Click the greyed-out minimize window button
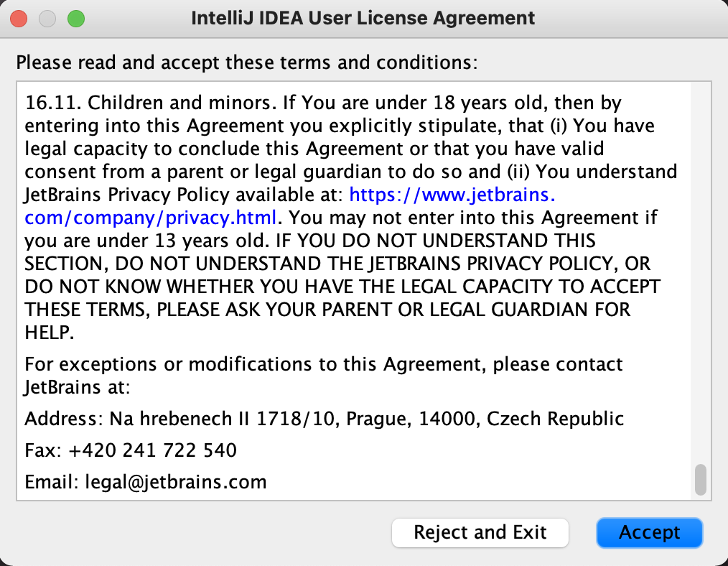The width and height of the screenshot is (728, 566). pos(47,19)
